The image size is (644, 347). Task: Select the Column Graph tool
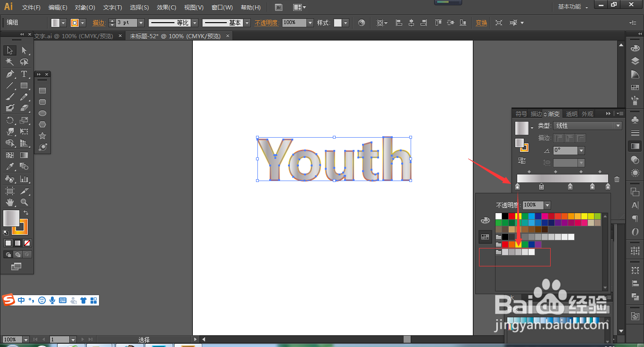tap(24, 179)
